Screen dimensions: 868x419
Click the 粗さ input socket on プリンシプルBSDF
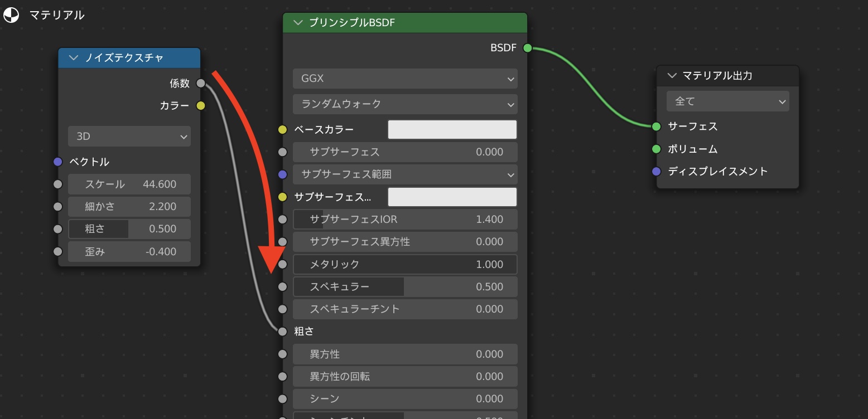[283, 332]
